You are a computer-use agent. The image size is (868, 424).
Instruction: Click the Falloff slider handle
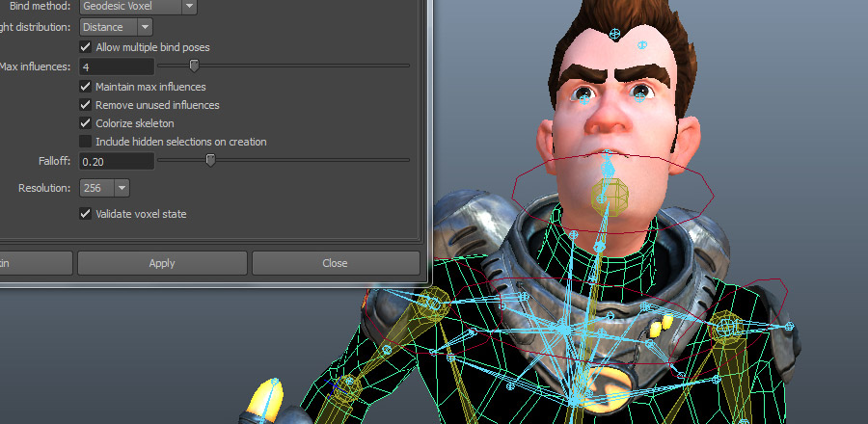coord(210,160)
